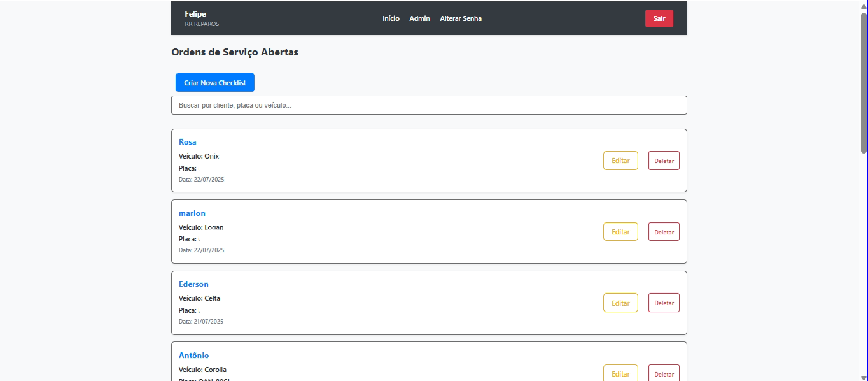Edit Rosa's Onix service order
This screenshot has width=868, height=381.
tap(620, 161)
